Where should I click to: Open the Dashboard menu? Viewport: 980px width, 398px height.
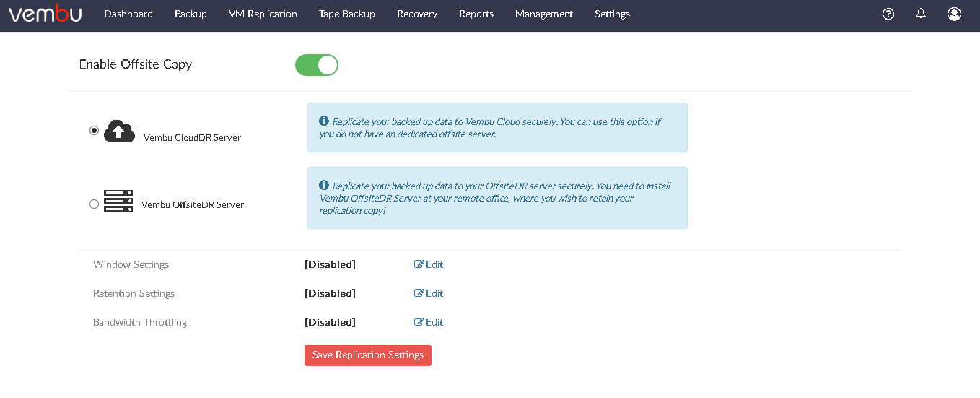coord(128,14)
